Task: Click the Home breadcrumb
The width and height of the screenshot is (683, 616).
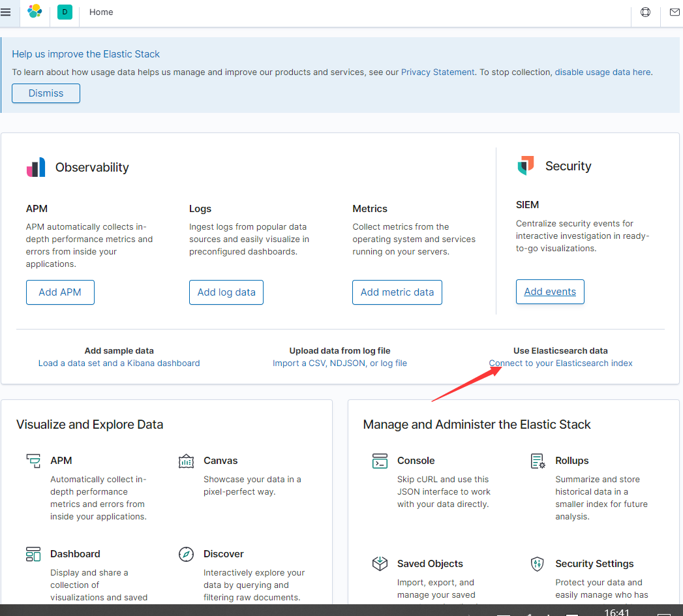Action: pyautogui.click(x=101, y=12)
